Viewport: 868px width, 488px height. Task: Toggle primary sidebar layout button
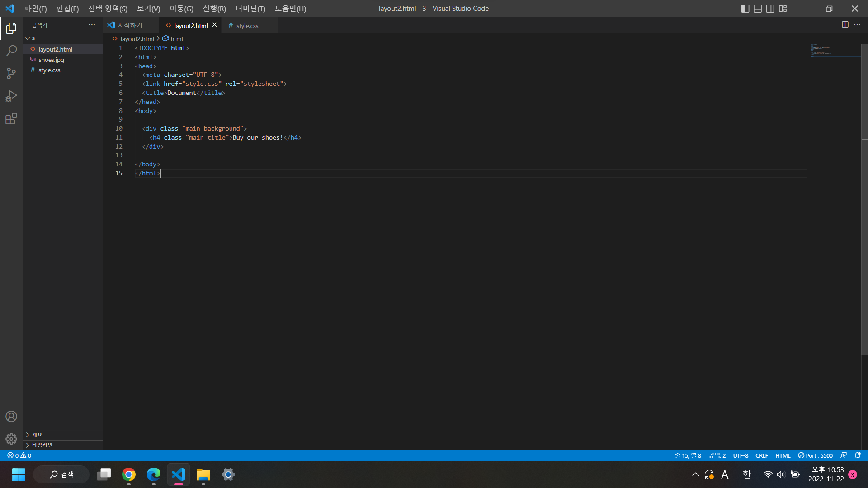point(745,9)
